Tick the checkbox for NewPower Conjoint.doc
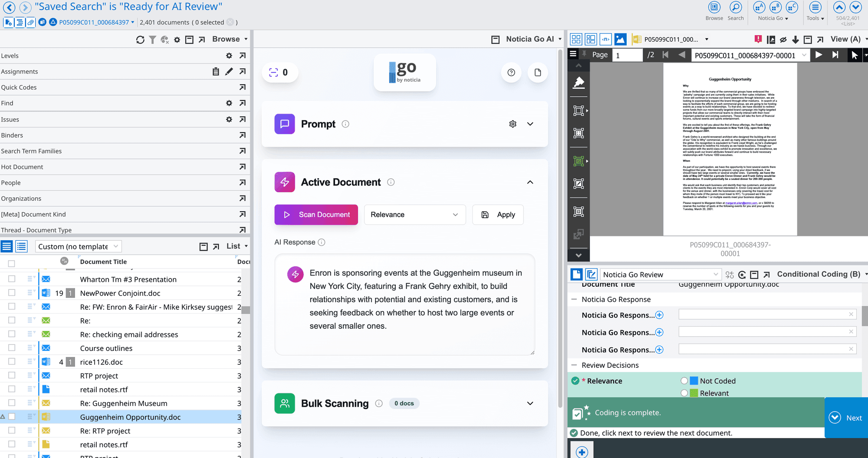 [12, 293]
